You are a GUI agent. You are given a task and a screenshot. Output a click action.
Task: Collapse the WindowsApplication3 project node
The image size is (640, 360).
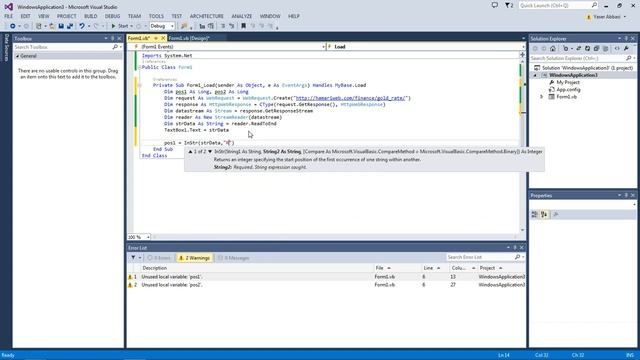tap(535, 75)
